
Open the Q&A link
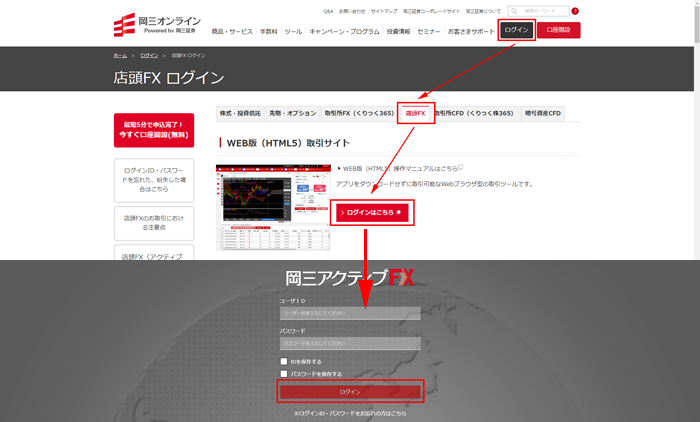(328, 11)
